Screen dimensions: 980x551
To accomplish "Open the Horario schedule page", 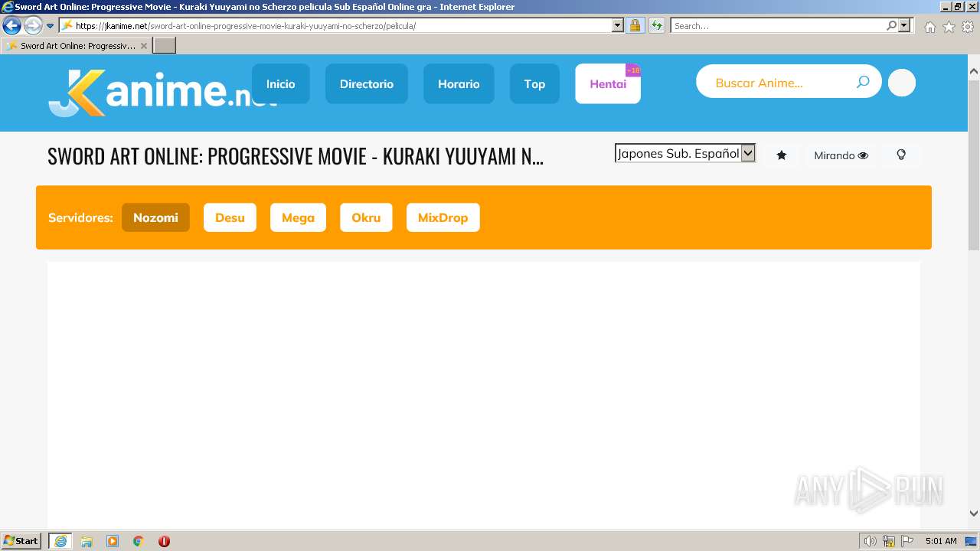I will point(459,83).
